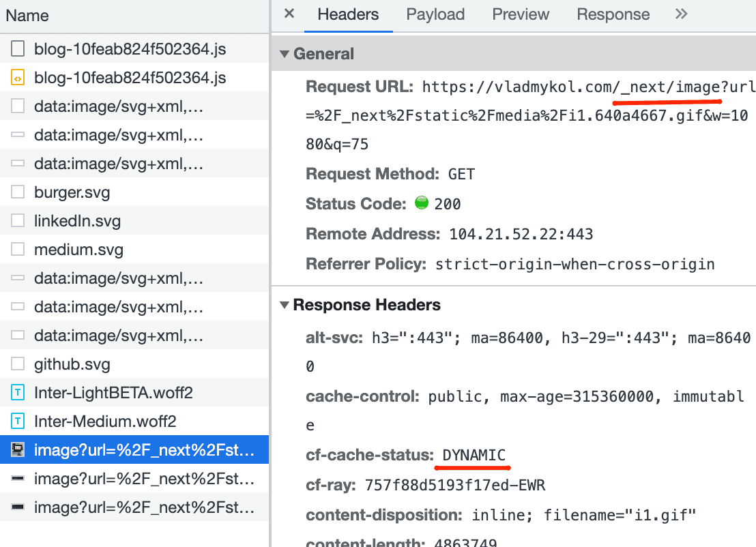Switch to the Payload tab
The width and height of the screenshot is (756, 547).
(435, 14)
